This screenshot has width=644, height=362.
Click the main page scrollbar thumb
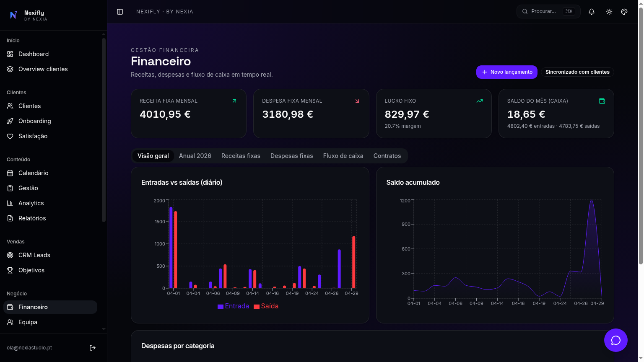[641, 136]
